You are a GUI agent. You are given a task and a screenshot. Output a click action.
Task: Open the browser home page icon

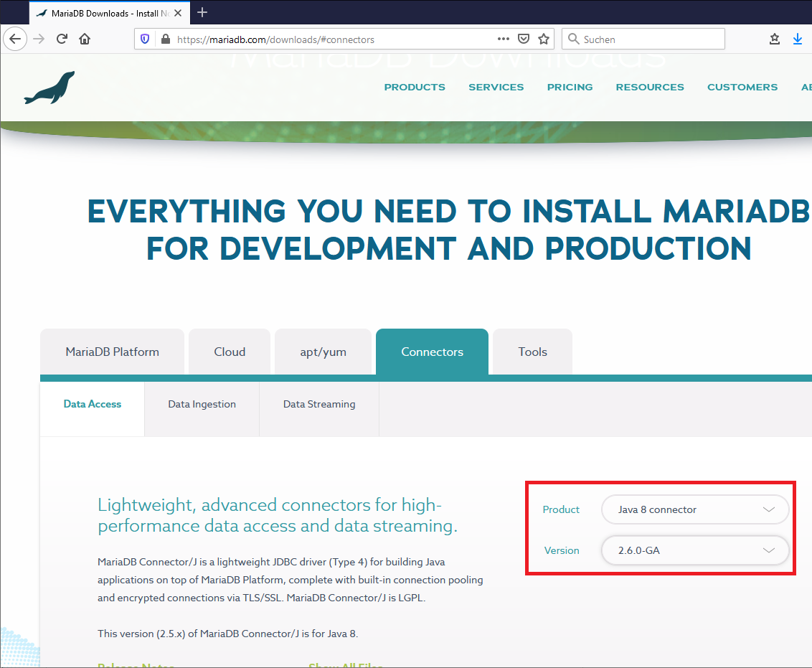[85, 39]
